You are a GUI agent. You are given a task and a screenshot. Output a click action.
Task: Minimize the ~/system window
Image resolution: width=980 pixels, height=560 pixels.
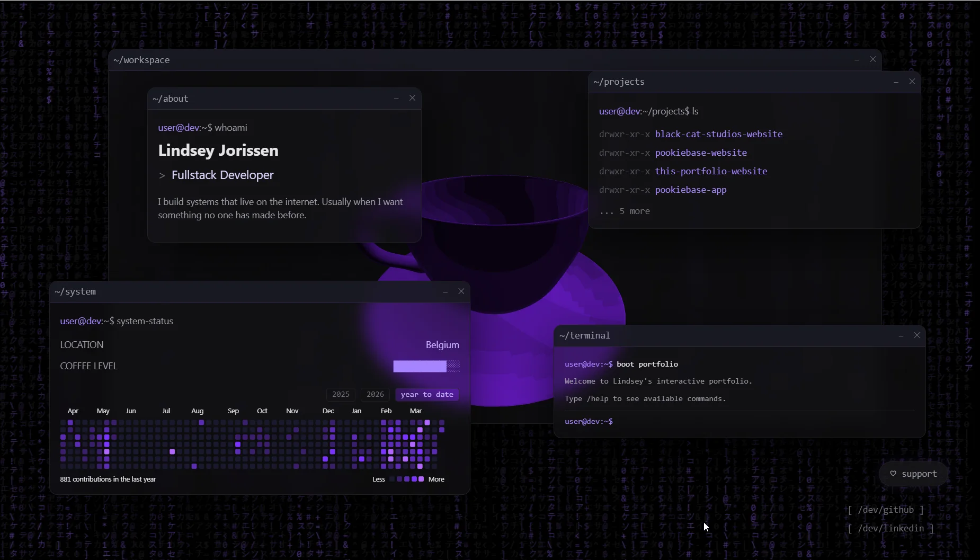[445, 292]
